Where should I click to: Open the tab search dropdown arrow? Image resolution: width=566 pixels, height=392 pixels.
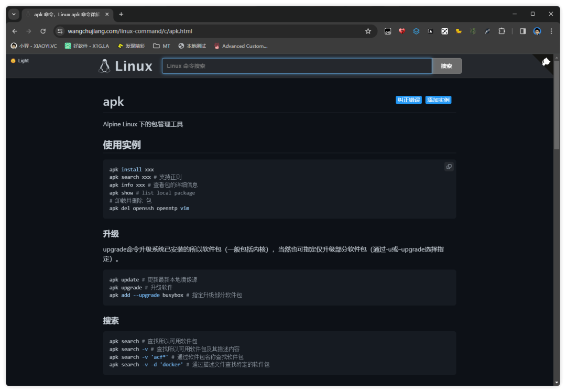14,15
